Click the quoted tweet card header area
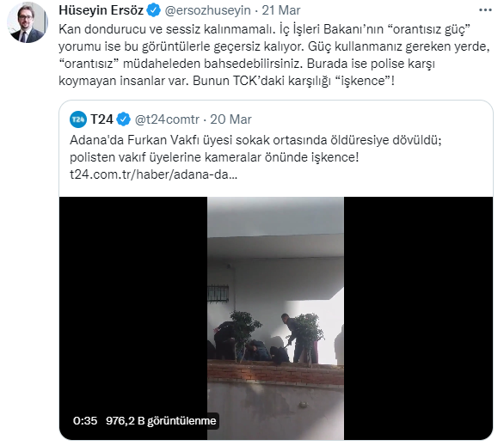504x446 pixels. pyautogui.click(x=276, y=119)
